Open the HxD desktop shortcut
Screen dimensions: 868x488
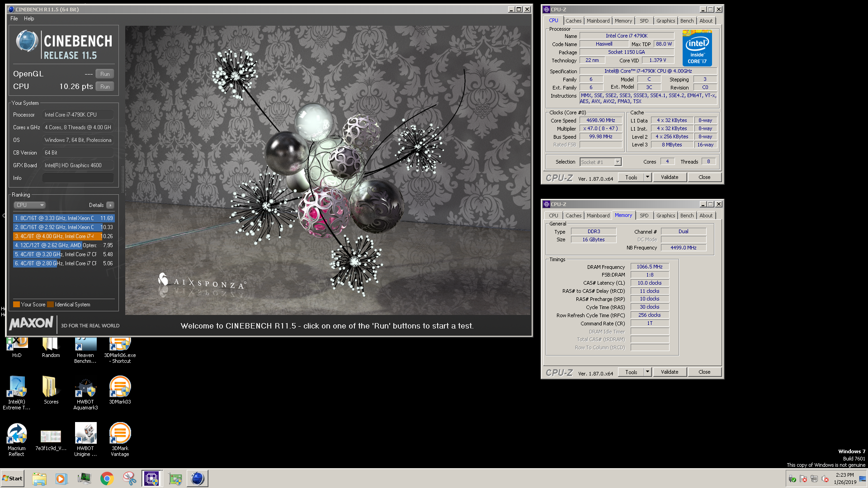pos(17,347)
